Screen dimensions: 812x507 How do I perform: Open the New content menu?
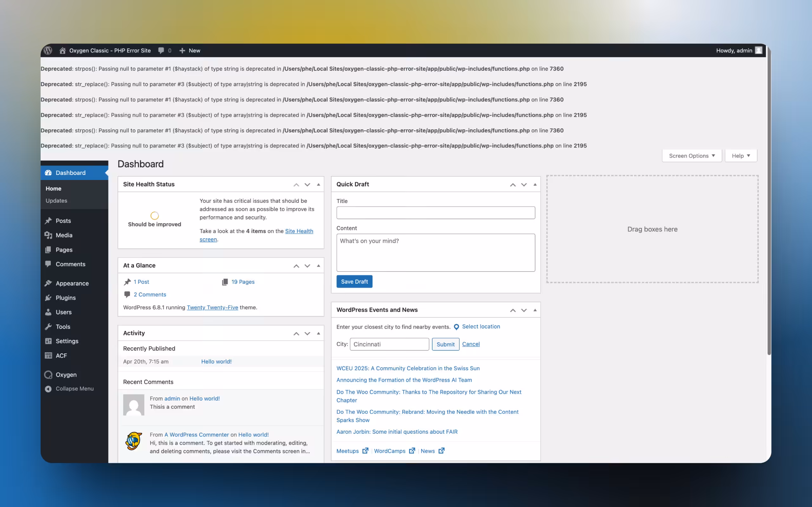[190, 51]
